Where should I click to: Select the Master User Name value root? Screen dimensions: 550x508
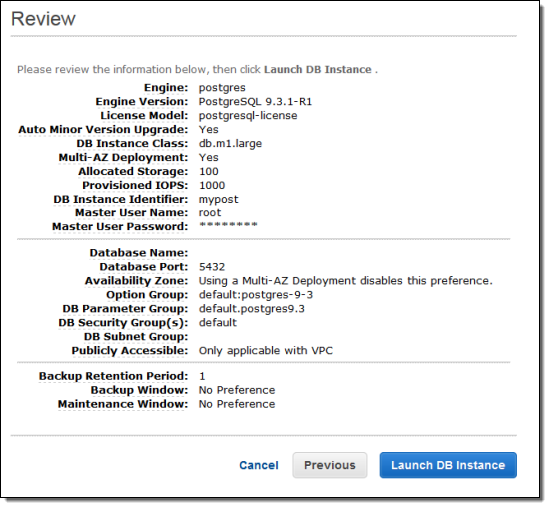pyautogui.click(x=210, y=213)
